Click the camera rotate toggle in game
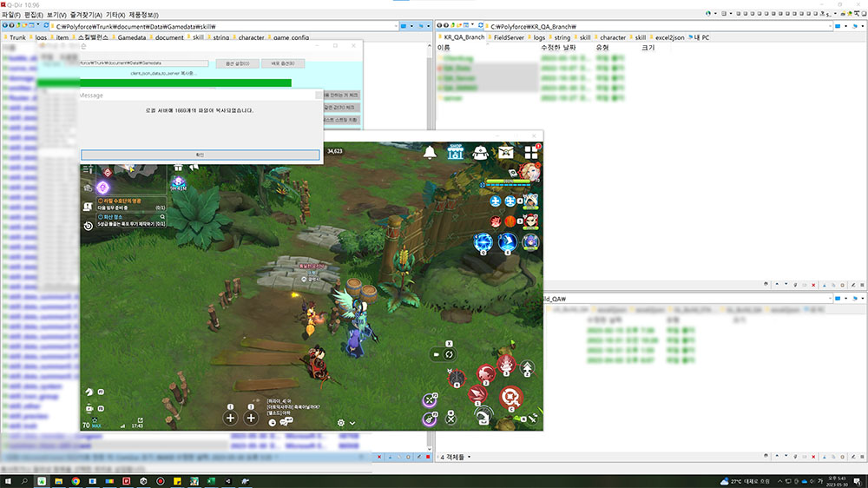The width and height of the screenshot is (868, 488). (443, 354)
